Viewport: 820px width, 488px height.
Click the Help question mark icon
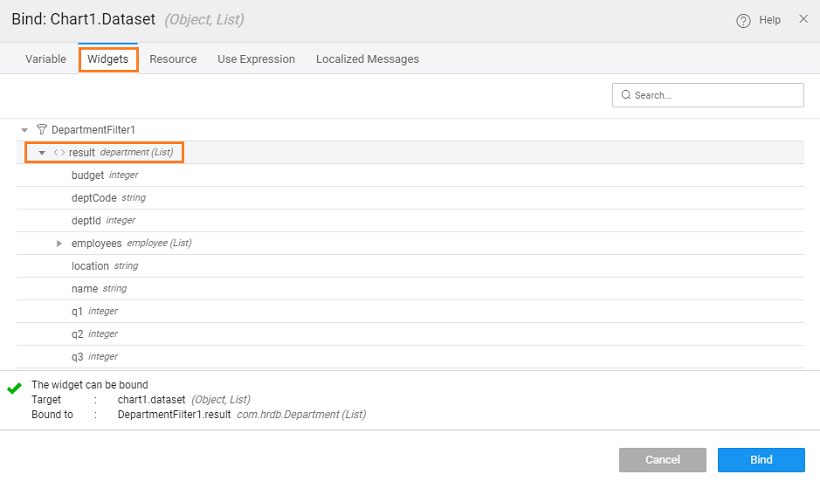pos(743,20)
